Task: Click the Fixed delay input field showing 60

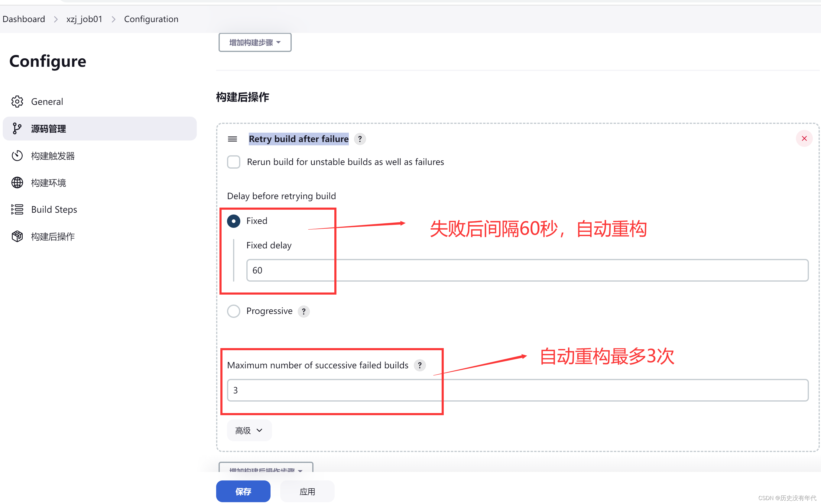Action: (x=527, y=270)
